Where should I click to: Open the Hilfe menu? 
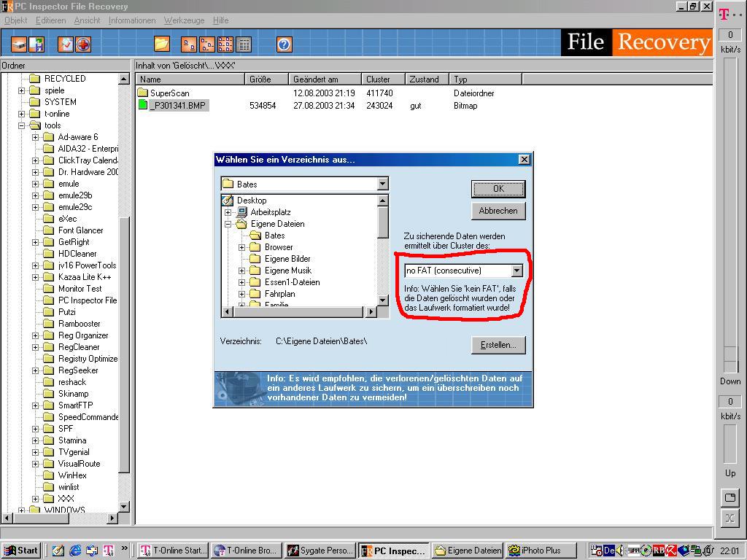[x=220, y=20]
